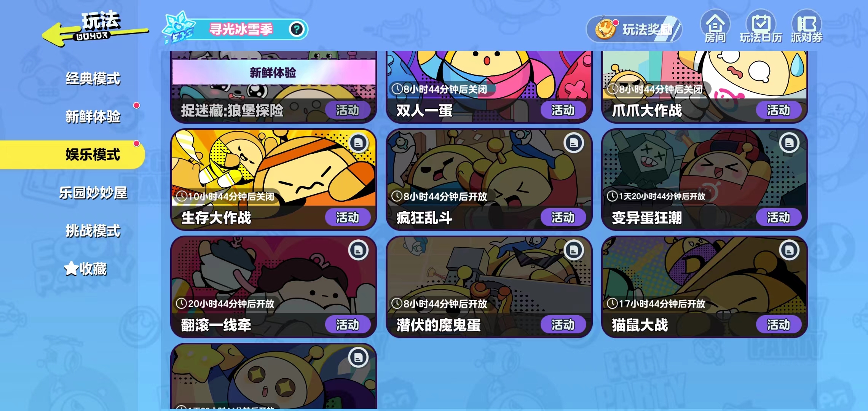Open the 派对券 ticket icon
Image resolution: width=868 pixels, height=411 pixels.
point(807,27)
